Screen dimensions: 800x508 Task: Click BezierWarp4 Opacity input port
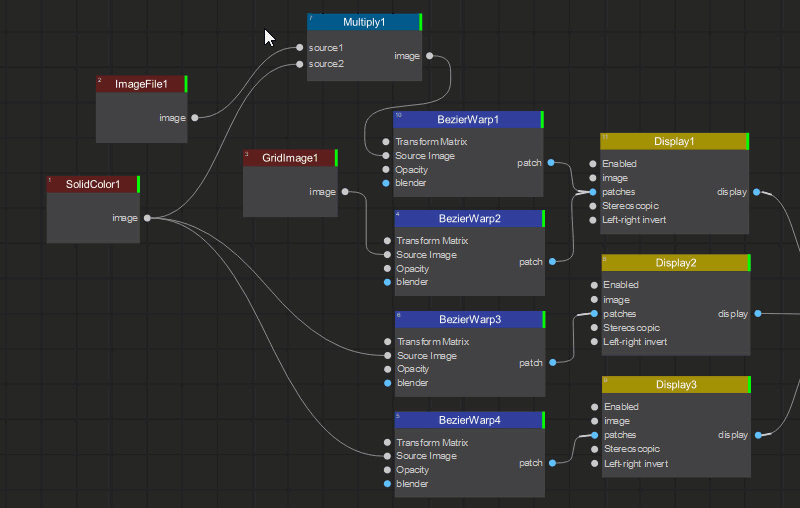[x=387, y=470]
